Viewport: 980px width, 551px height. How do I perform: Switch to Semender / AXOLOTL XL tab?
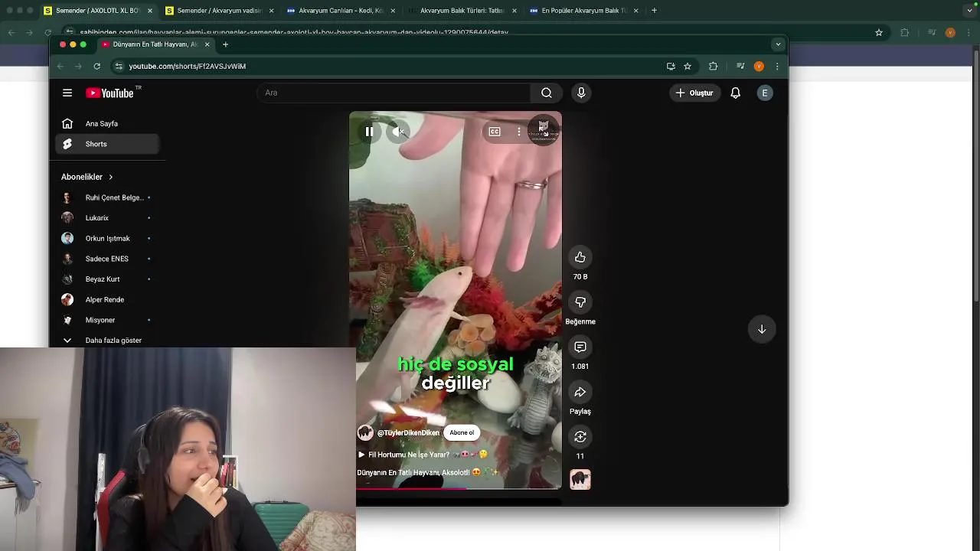tap(98, 11)
